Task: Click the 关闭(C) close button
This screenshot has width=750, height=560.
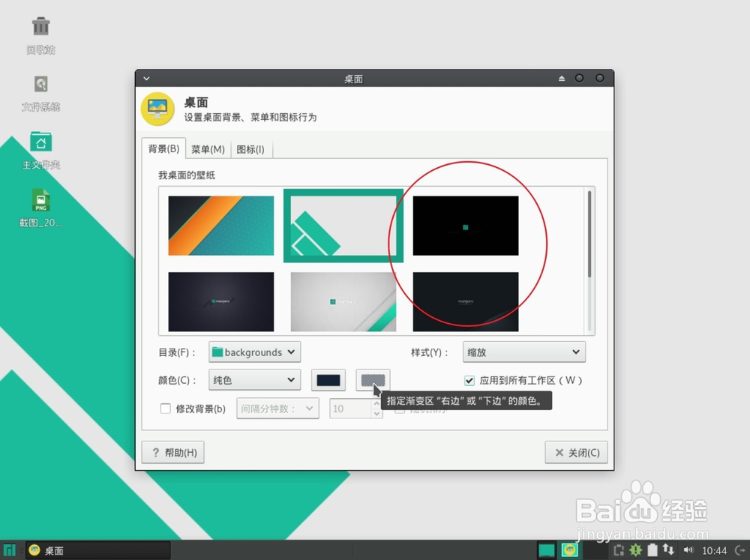Action: coord(576,452)
